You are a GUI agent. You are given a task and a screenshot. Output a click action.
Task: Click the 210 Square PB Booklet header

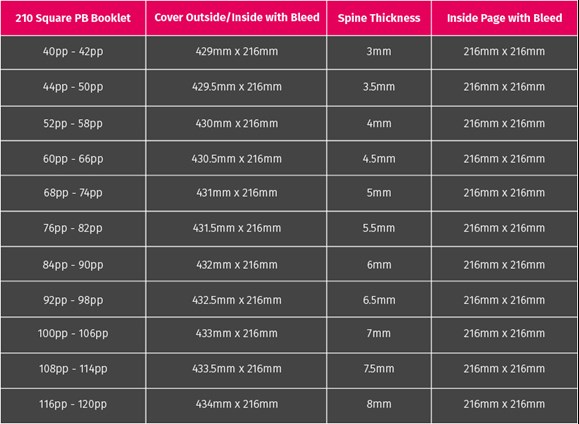[x=73, y=18]
